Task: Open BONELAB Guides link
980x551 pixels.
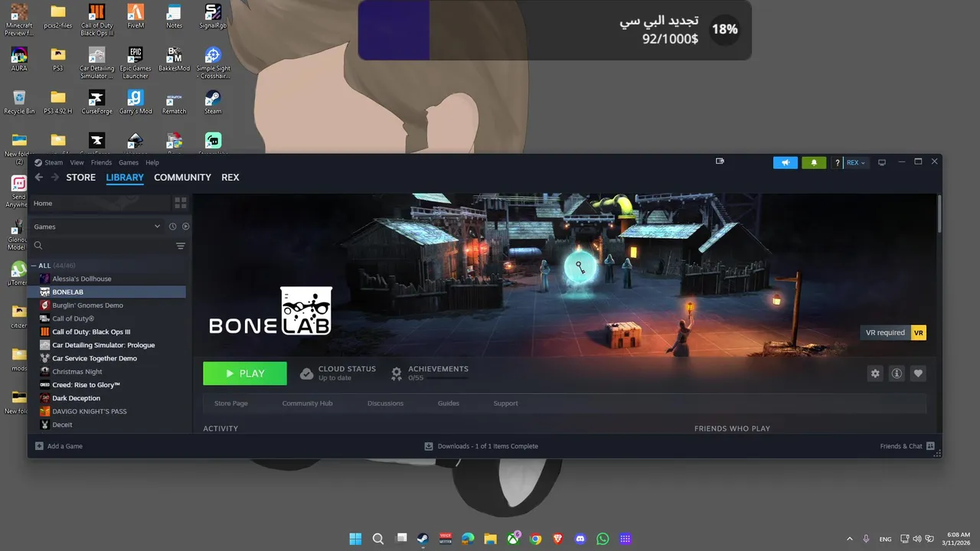Action: (x=449, y=403)
